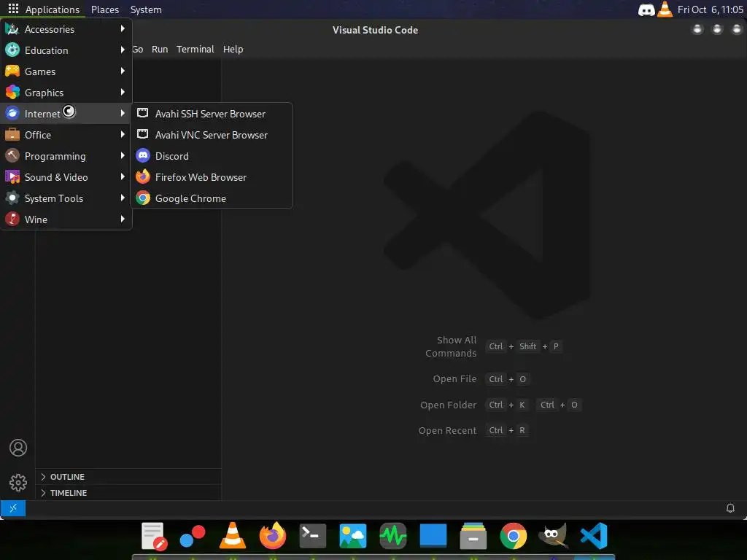Click the Applications grid icon
Screen dimensions: 747x560
pyautogui.click(x=13, y=9)
